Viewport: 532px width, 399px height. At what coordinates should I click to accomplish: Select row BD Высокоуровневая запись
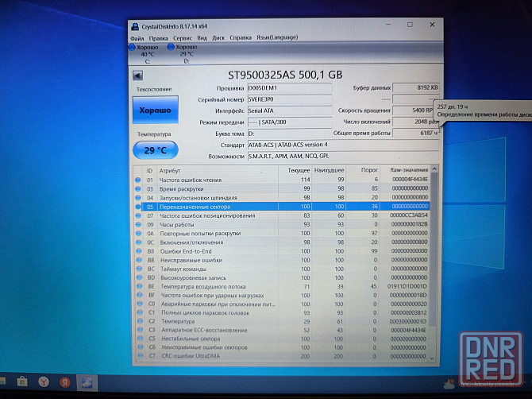tap(282, 277)
